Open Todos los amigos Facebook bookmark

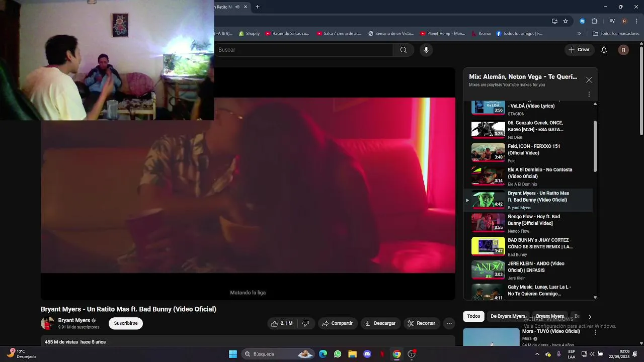point(519,34)
